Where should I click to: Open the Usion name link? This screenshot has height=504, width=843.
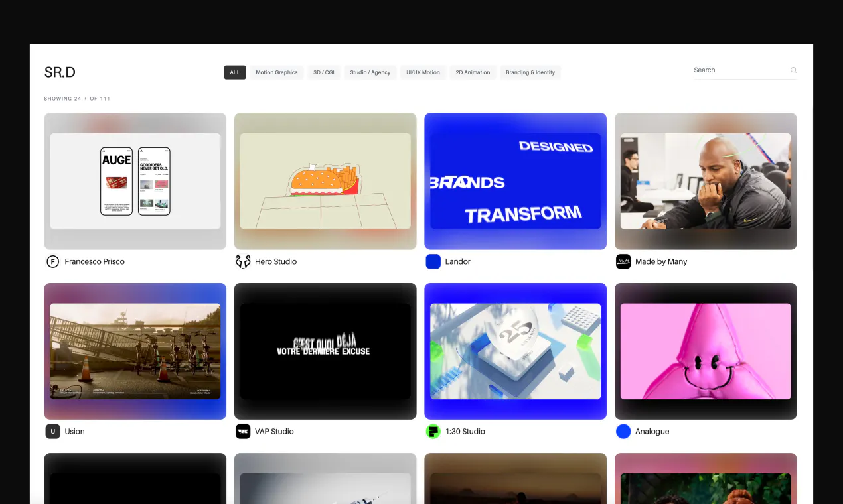click(74, 431)
